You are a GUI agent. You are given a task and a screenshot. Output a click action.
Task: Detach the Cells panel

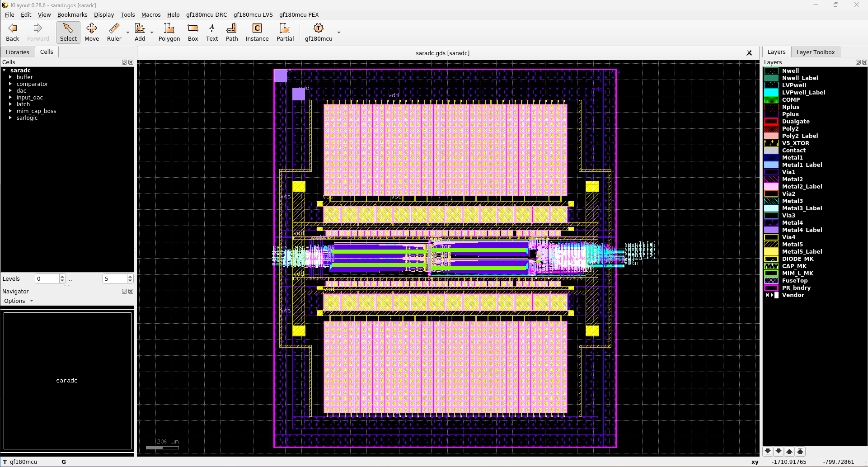coord(124,62)
